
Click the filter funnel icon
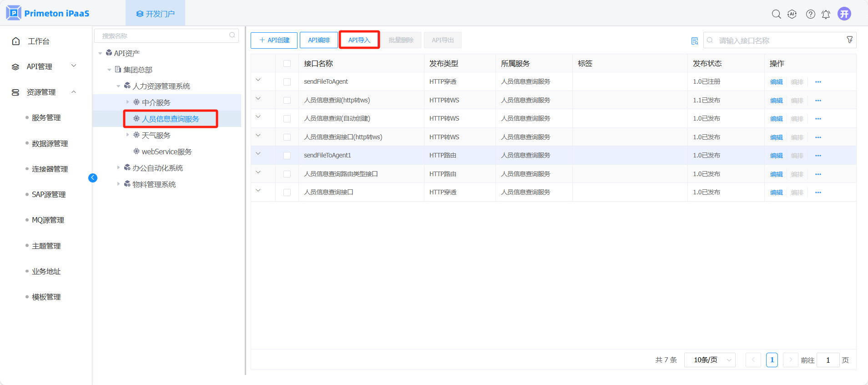(x=849, y=40)
